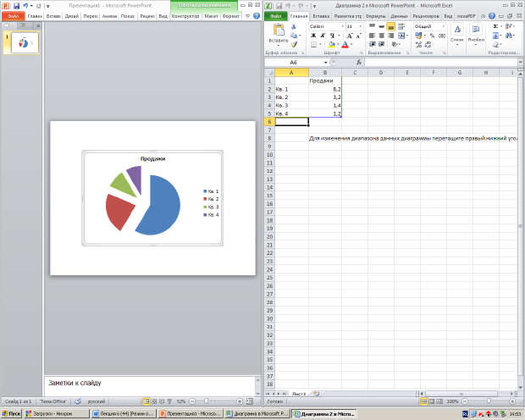
Task: Apply the fill color bucket icon
Action: (x=331, y=44)
